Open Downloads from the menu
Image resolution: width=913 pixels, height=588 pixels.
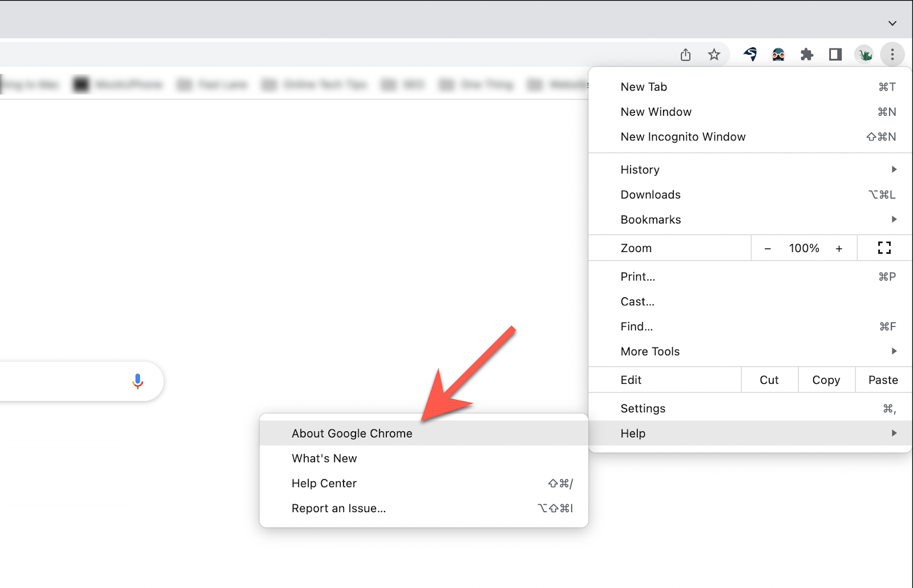[x=750, y=195]
